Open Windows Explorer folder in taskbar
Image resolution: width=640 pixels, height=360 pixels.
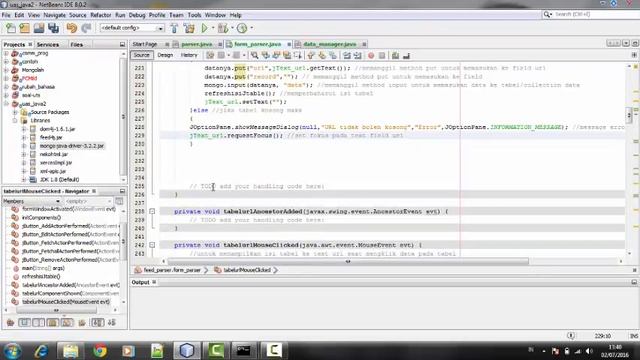(71, 351)
